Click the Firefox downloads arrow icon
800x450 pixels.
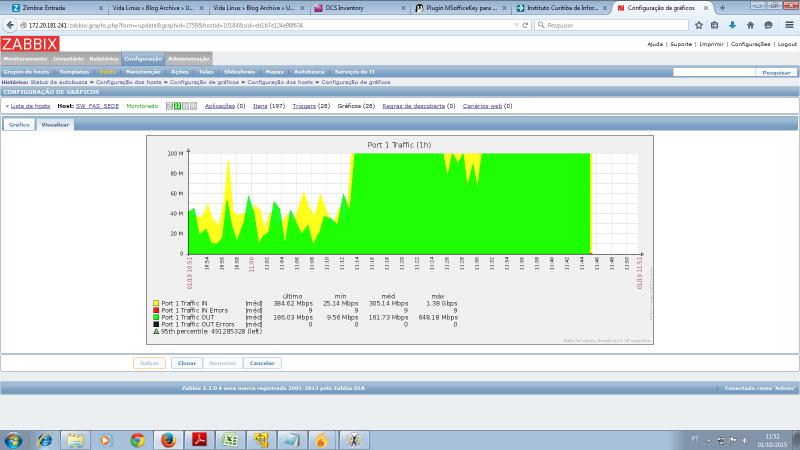(733, 25)
